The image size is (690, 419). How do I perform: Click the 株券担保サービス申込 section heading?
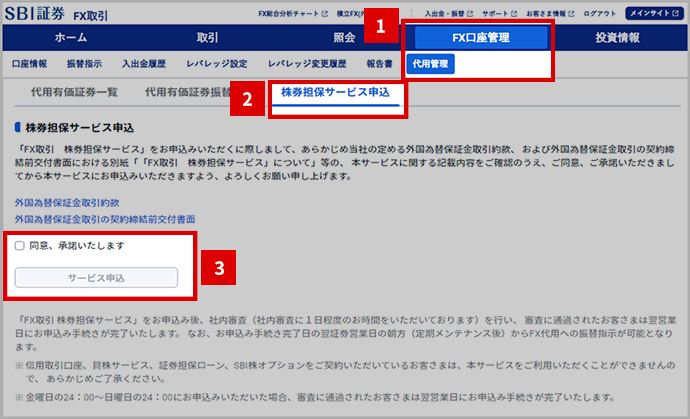point(80,128)
